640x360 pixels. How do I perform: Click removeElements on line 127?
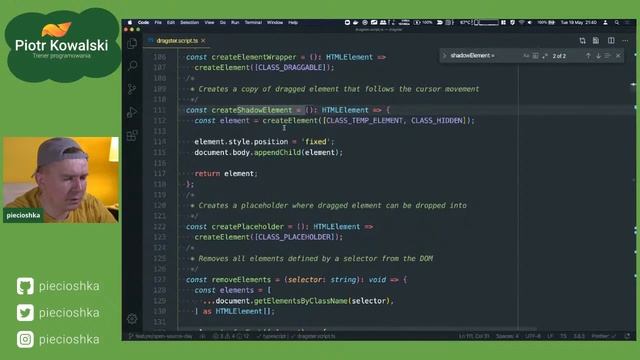coord(241,280)
